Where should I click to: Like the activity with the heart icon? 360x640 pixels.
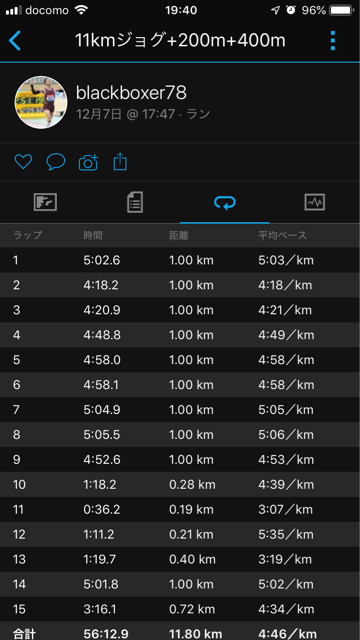(x=23, y=162)
